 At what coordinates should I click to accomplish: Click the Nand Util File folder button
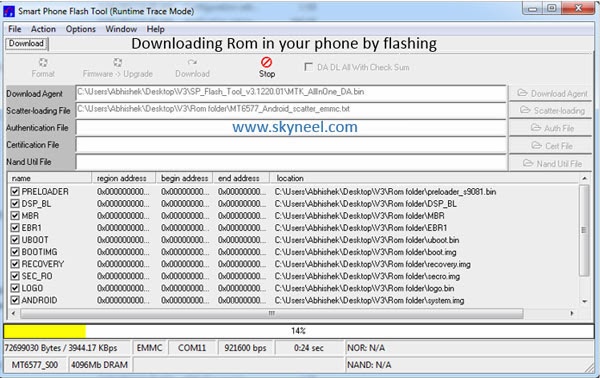coord(550,163)
